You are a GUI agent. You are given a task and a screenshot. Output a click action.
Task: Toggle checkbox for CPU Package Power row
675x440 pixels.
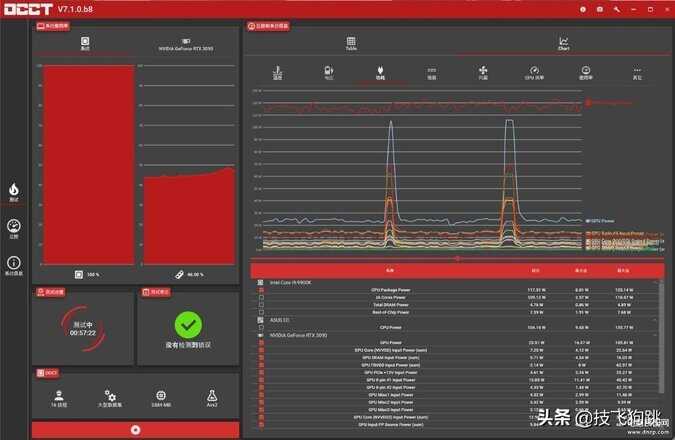coord(261,290)
